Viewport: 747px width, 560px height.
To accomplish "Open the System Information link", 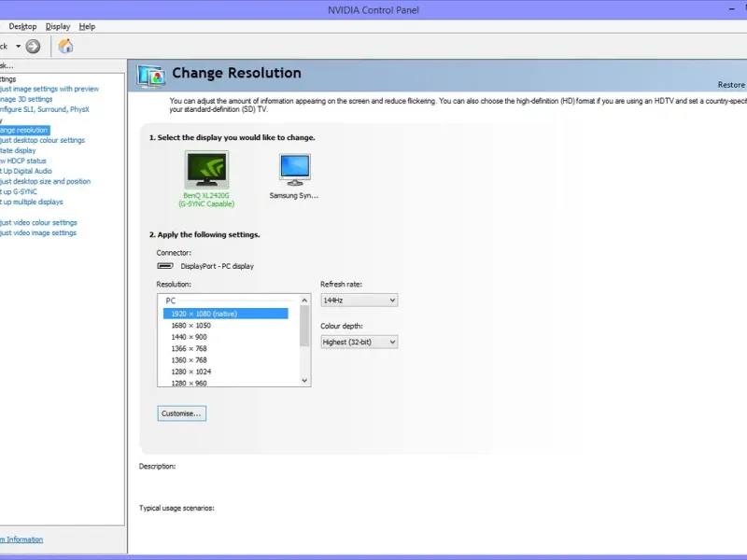I will [x=21, y=539].
